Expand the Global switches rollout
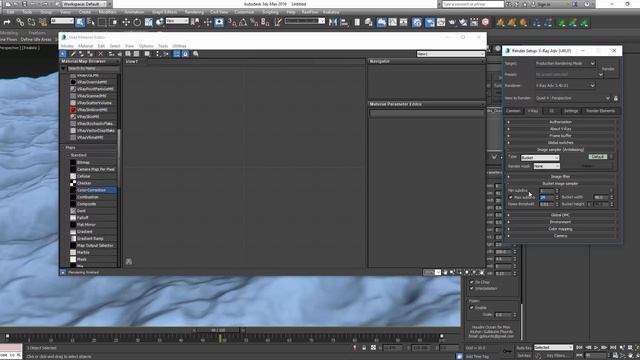640x360 pixels. coord(560,143)
